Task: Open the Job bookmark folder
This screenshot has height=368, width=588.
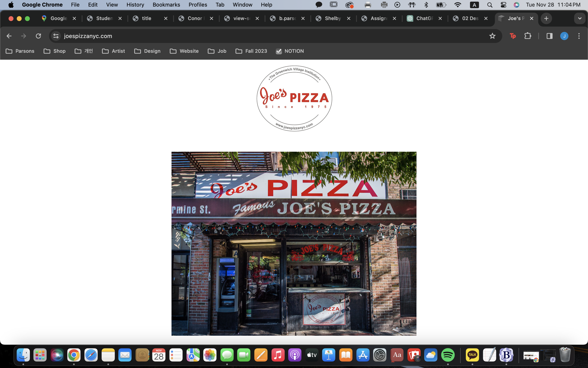Action: (x=217, y=51)
